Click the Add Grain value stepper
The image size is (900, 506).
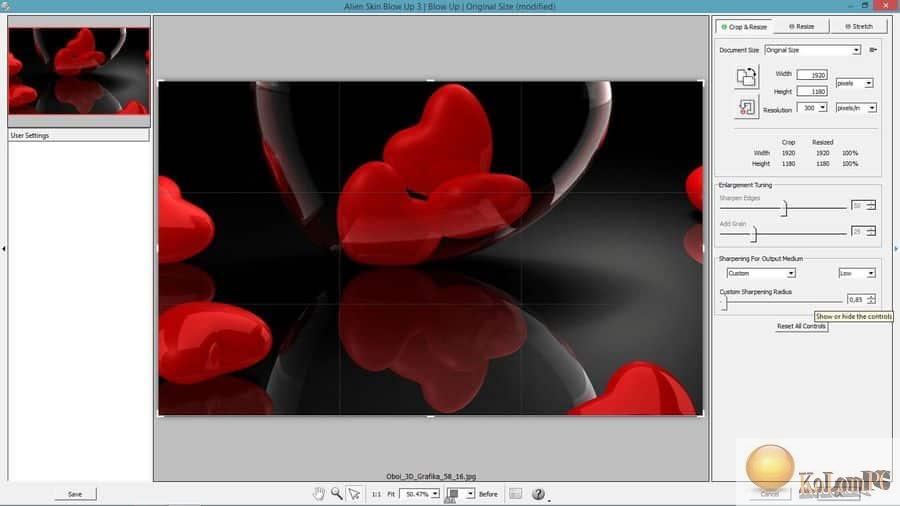tap(871, 231)
